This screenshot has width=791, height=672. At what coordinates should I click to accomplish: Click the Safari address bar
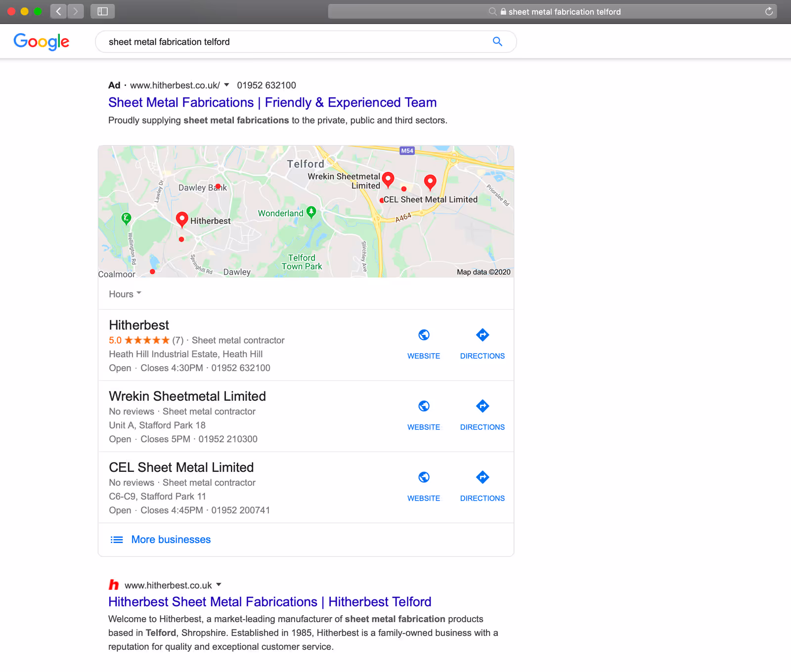(552, 11)
